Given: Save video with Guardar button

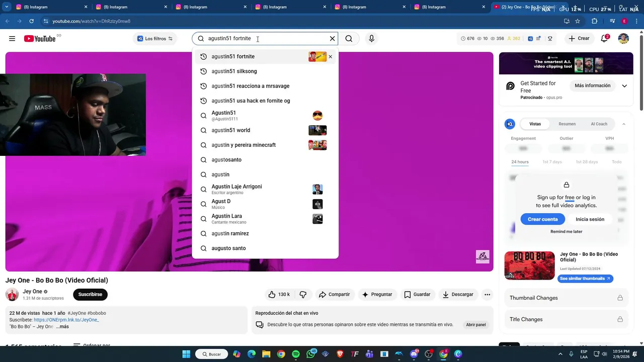Looking at the screenshot, I should click(x=417, y=295).
